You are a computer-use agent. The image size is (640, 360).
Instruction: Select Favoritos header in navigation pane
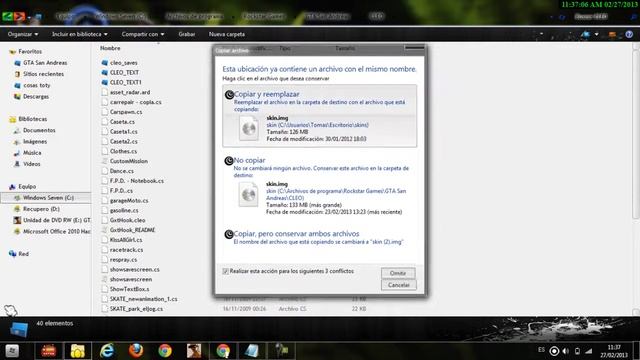26,51
